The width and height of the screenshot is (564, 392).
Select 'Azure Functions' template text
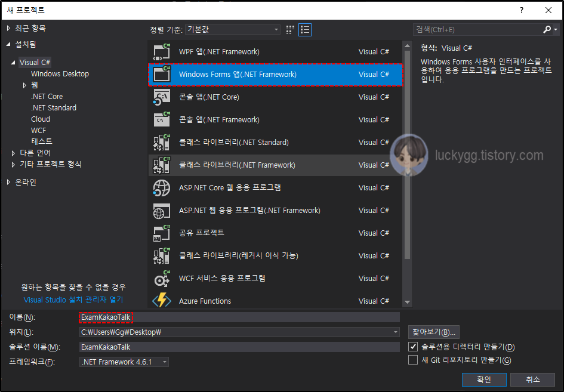coord(205,301)
